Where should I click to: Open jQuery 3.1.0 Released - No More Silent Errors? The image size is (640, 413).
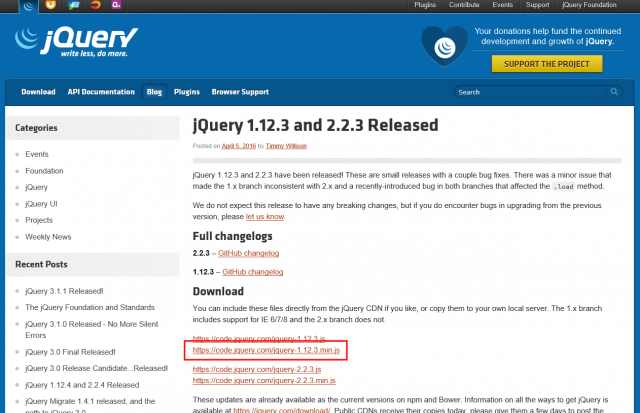click(x=91, y=330)
